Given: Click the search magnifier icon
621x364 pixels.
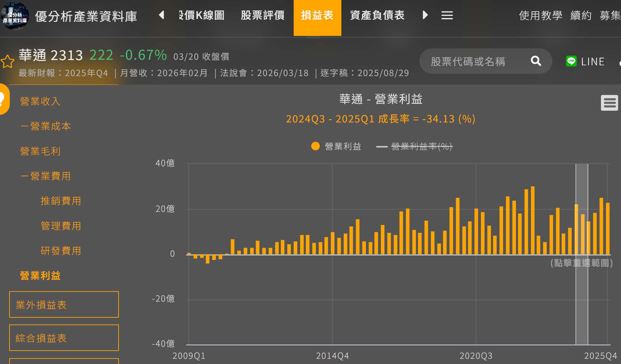Looking at the screenshot, I should point(536,61).
